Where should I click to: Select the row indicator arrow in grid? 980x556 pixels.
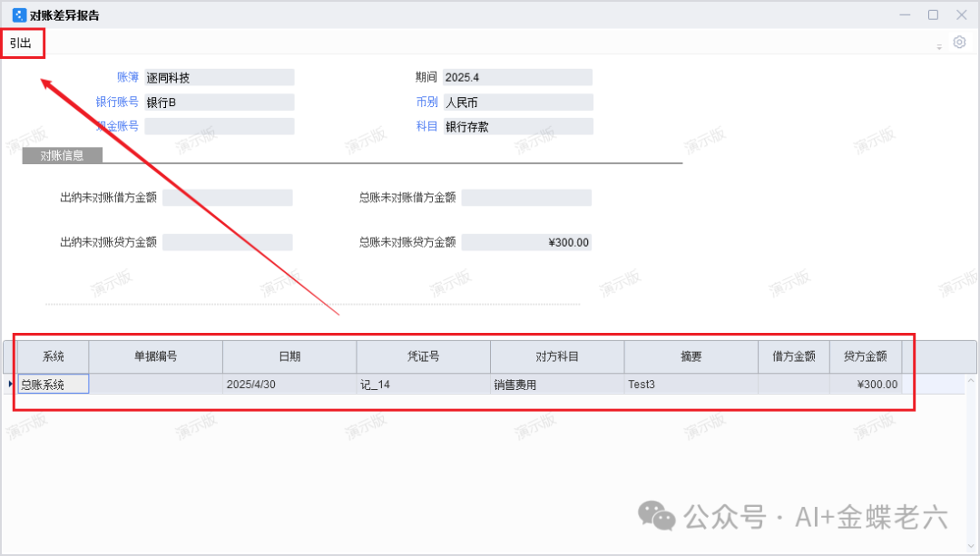coord(10,385)
